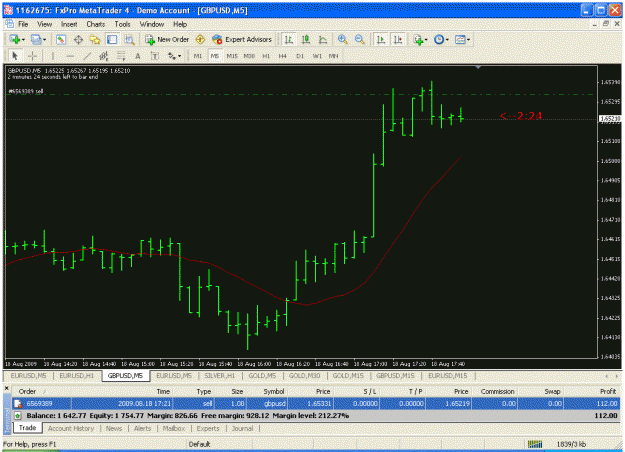The width and height of the screenshot is (625, 452).
Task: Switch timeframe to D1
Action: click(300, 56)
